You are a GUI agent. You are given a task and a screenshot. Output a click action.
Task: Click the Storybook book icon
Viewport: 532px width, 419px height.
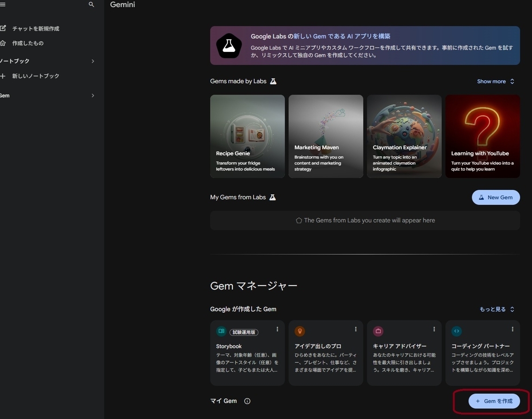pos(221,331)
